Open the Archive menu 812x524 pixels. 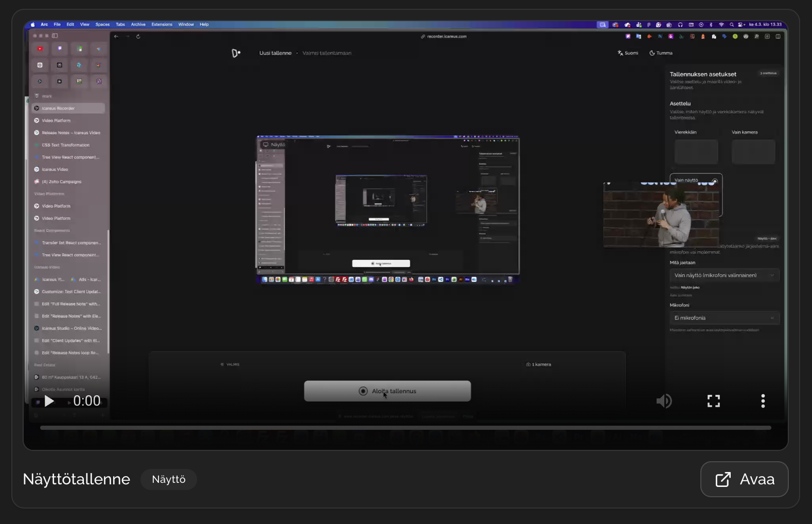(x=138, y=24)
